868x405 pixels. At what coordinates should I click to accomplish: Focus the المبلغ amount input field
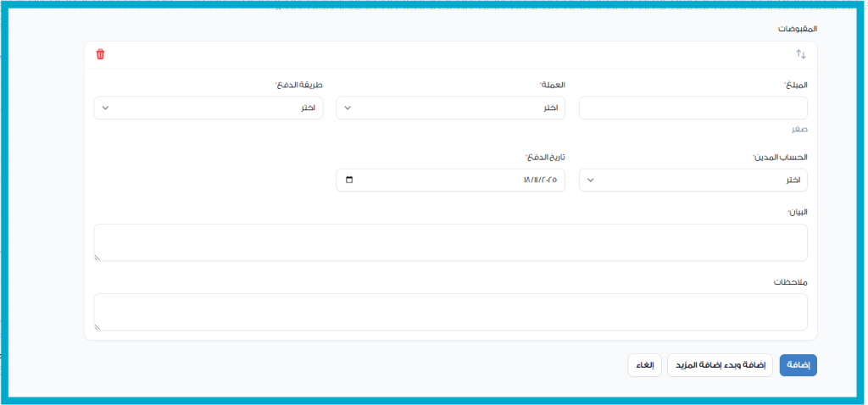point(693,108)
